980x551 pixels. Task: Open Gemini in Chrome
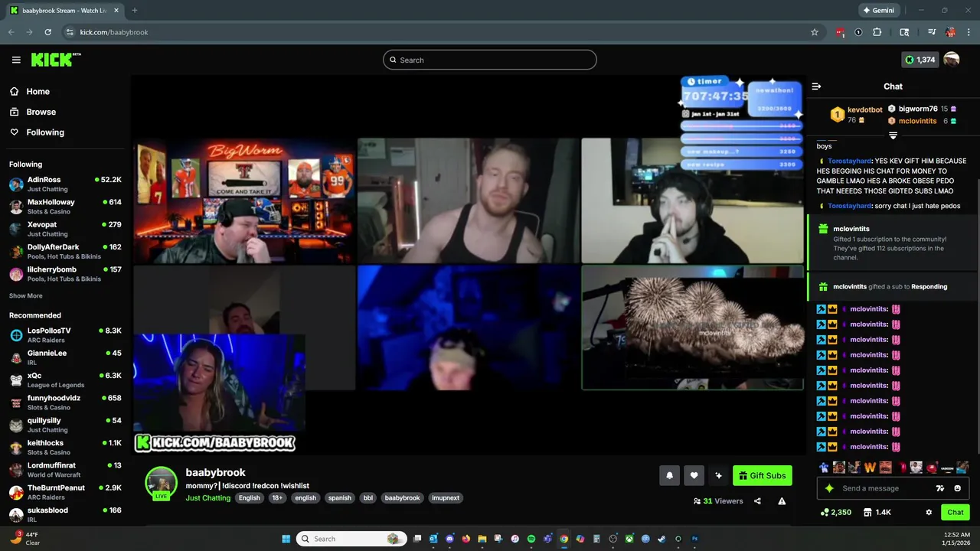pos(878,11)
